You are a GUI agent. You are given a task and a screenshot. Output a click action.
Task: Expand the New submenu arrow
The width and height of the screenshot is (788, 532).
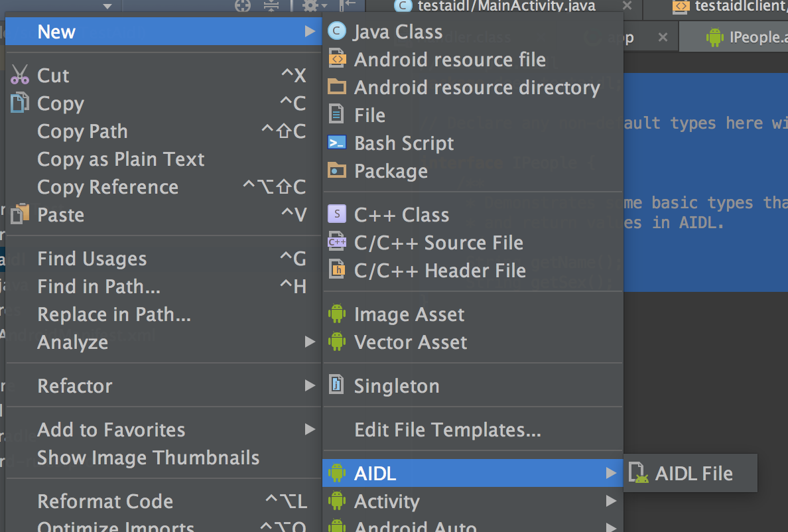310,31
